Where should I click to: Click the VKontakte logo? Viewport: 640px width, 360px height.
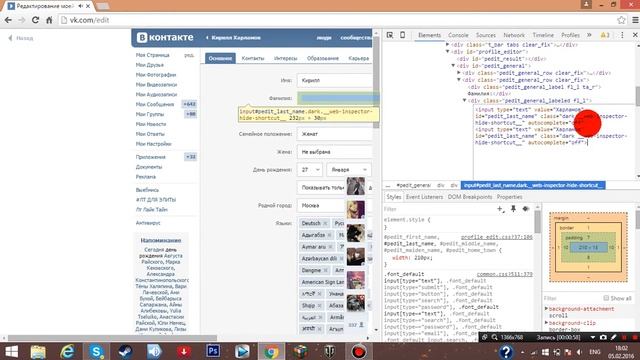pyautogui.click(x=165, y=38)
